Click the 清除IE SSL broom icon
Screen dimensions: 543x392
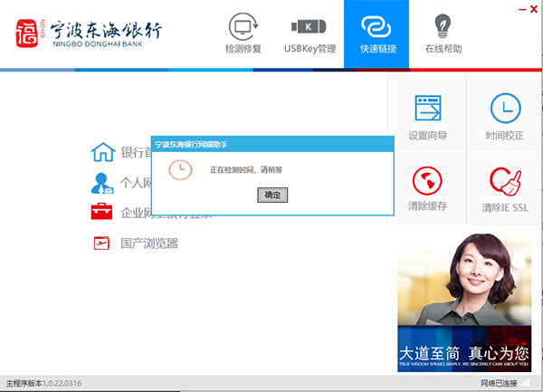(505, 181)
